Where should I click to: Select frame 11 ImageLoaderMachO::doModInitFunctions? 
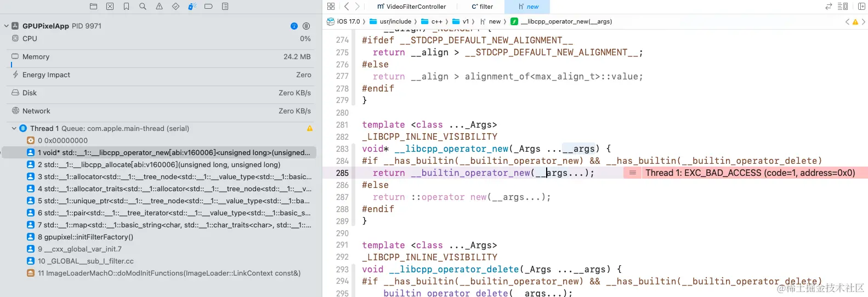tap(161, 273)
